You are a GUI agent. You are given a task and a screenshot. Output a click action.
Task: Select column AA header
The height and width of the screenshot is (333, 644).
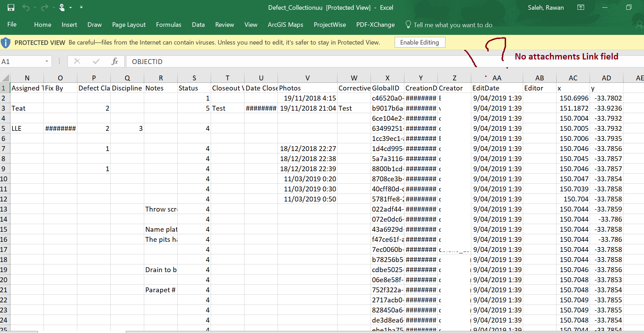pyautogui.click(x=497, y=78)
